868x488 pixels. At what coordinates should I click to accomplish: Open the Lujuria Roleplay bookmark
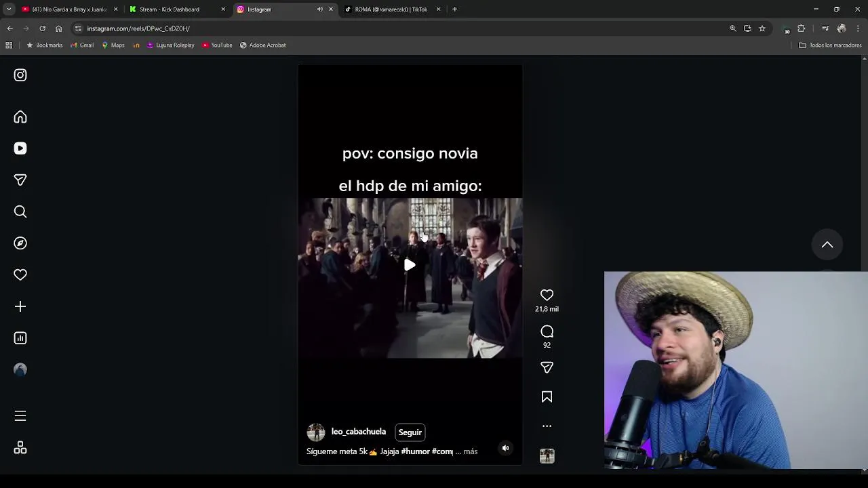[170, 45]
